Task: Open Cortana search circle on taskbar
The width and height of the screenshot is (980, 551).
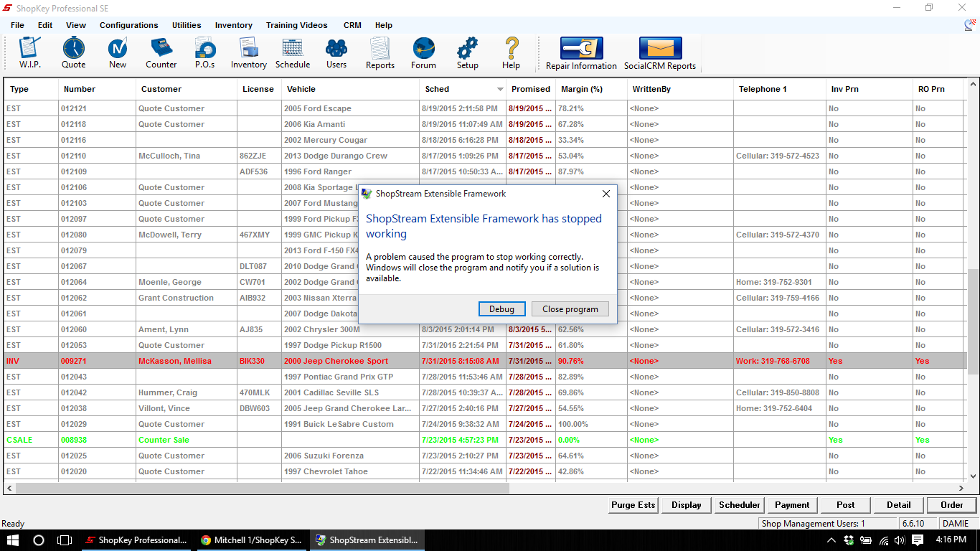Action: coord(39,540)
